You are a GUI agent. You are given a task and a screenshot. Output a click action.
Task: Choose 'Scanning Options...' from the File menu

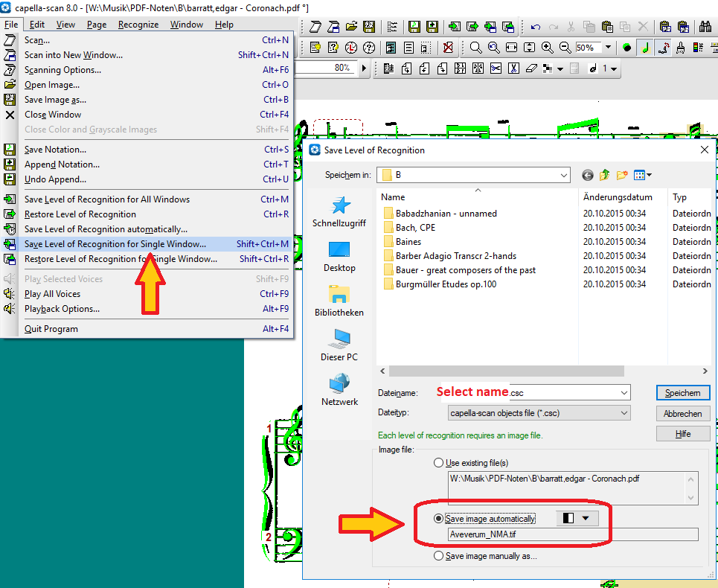[147, 70]
